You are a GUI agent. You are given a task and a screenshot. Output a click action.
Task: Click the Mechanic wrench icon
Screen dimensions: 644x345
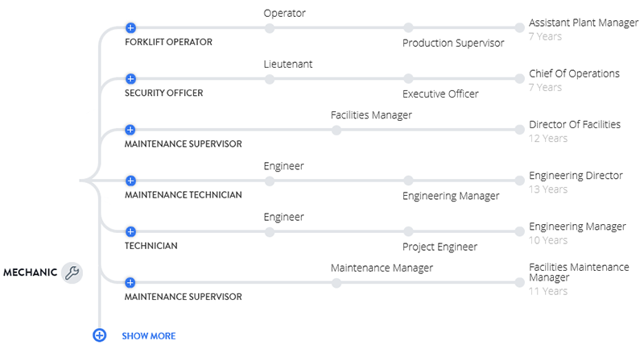tap(72, 272)
